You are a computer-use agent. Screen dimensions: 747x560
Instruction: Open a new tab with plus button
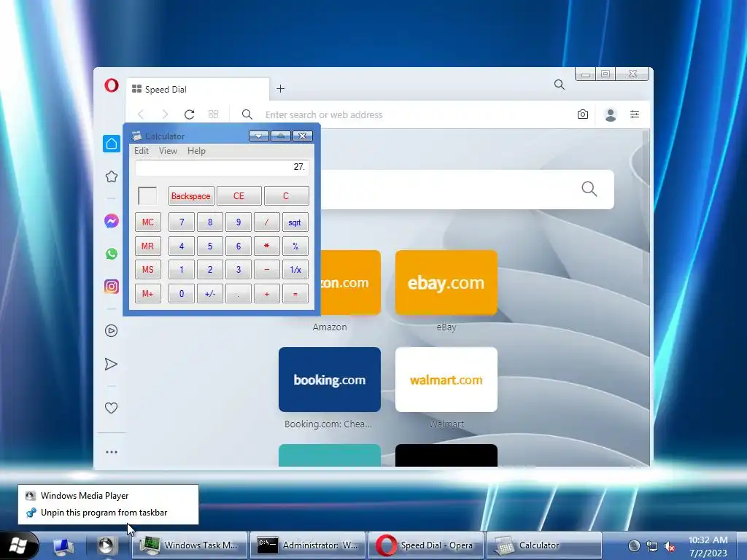281,88
